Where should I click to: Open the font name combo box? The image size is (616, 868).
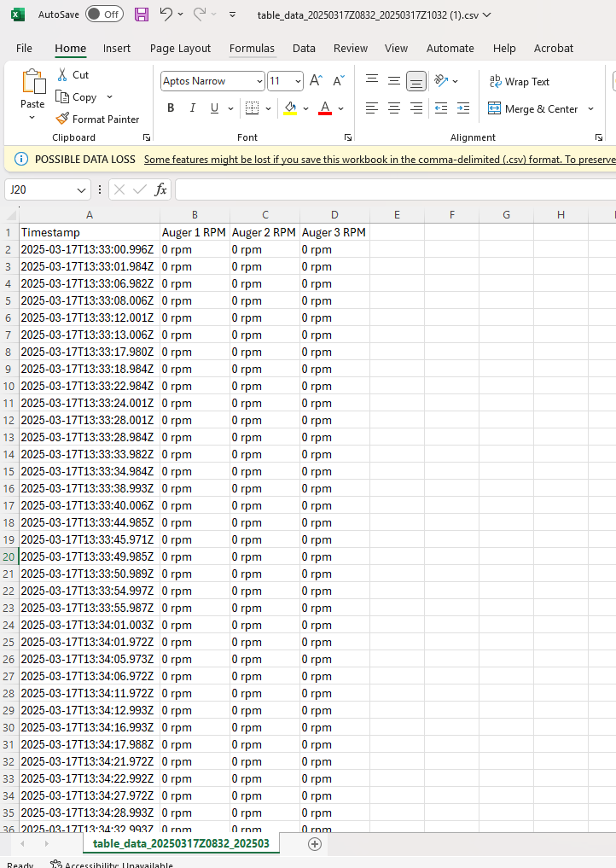pyautogui.click(x=212, y=81)
